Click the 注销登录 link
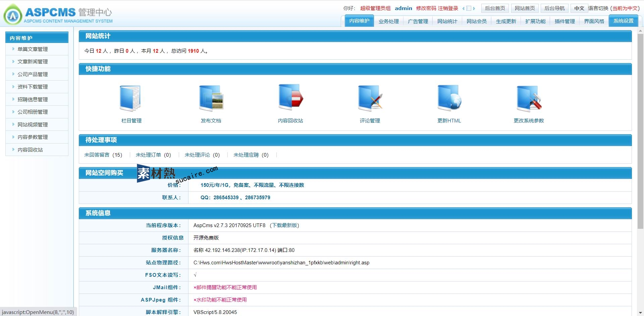644x316 pixels. click(448, 8)
